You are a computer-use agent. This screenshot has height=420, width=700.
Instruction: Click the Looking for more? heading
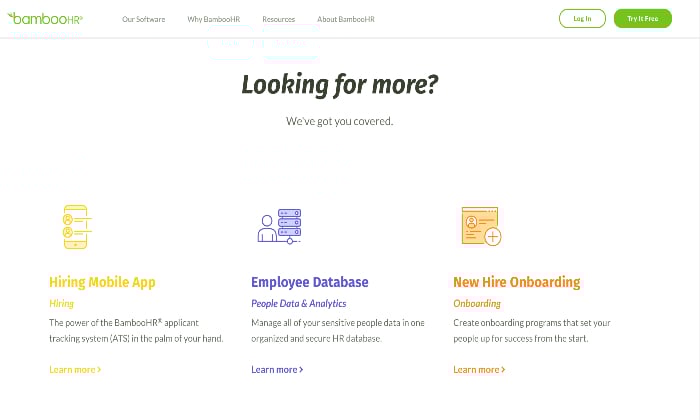click(x=340, y=85)
